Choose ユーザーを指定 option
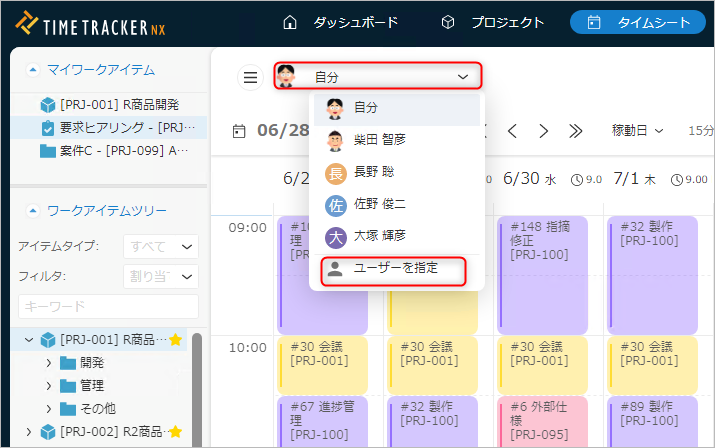Image resolution: width=715 pixels, height=448 pixels. coord(395,268)
